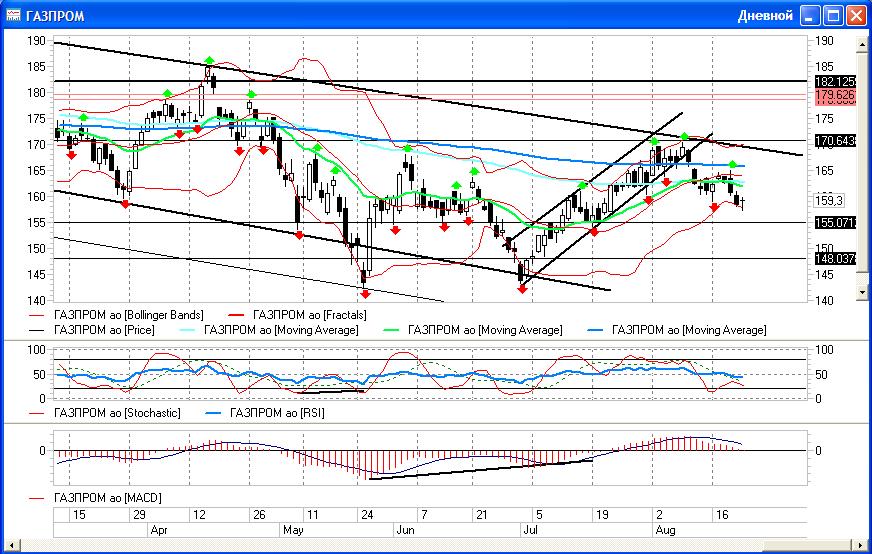
Task: Click the MACD divergence trendline in the bottom panel
Action: (x=482, y=469)
